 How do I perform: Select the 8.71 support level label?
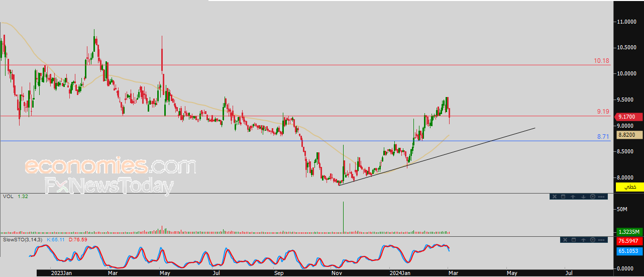pos(603,137)
